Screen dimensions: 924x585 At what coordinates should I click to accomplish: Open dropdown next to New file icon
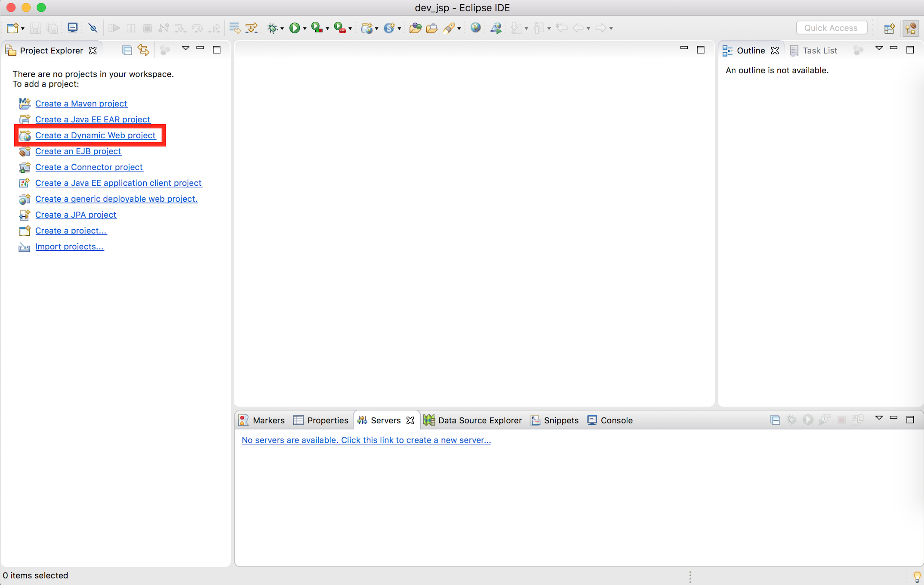(x=23, y=29)
